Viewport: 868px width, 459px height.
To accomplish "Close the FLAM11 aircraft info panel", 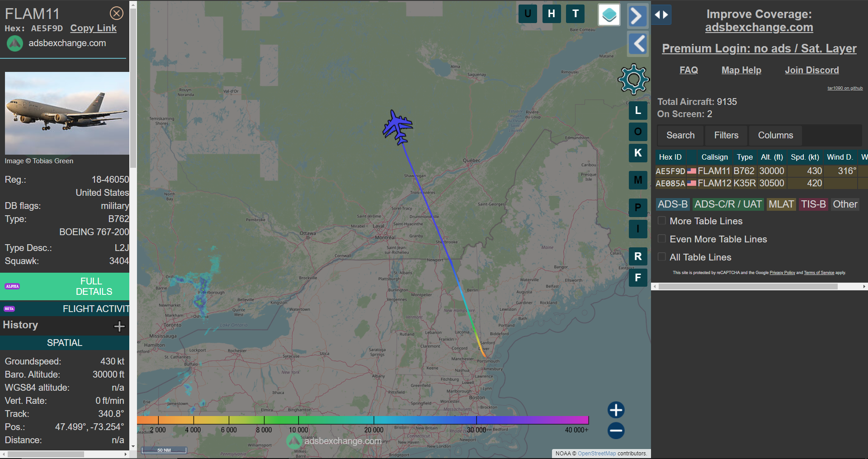I will coord(117,13).
